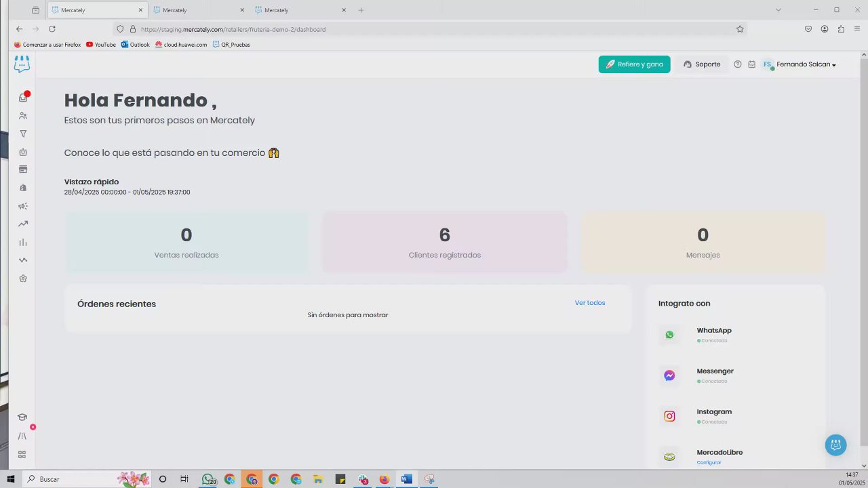Image resolution: width=868 pixels, height=488 pixels.
Task: Follow the Ver todos link
Action: point(590,303)
